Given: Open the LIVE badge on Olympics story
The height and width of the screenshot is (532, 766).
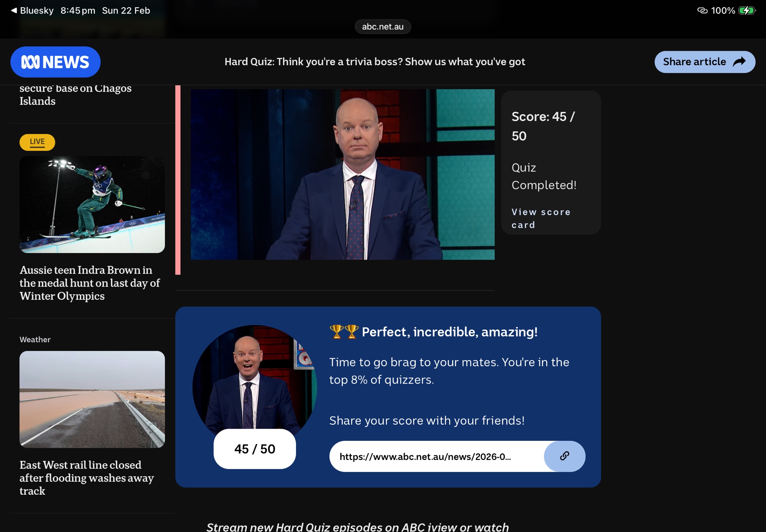Looking at the screenshot, I should (x=37, y=142).
